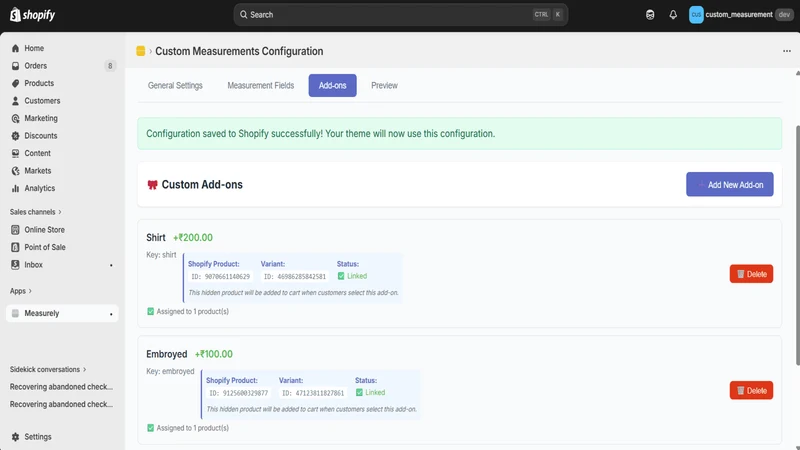Click the page vertical scrollbar
Screen dimensions: 800x450
(x=797, y=245)
